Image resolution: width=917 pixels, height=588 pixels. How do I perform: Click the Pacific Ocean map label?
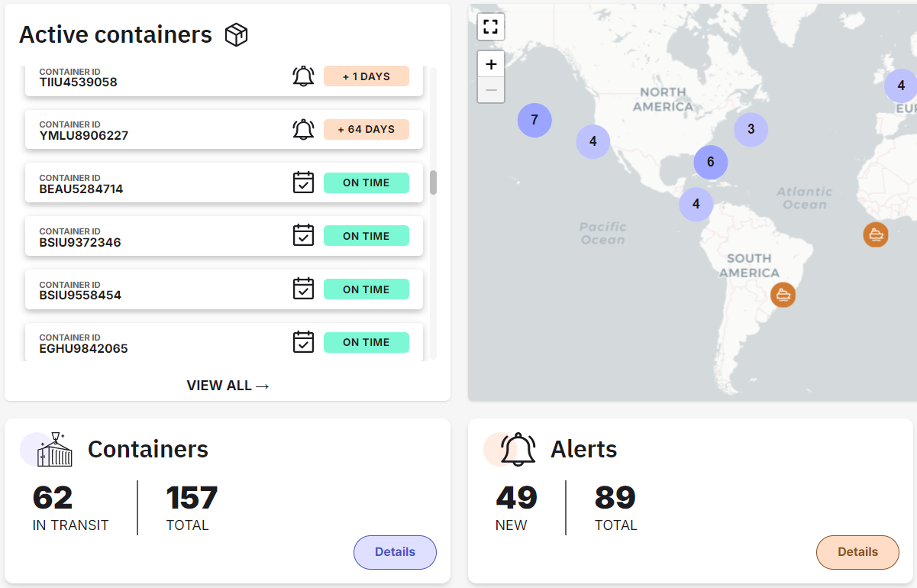[603, 233]
